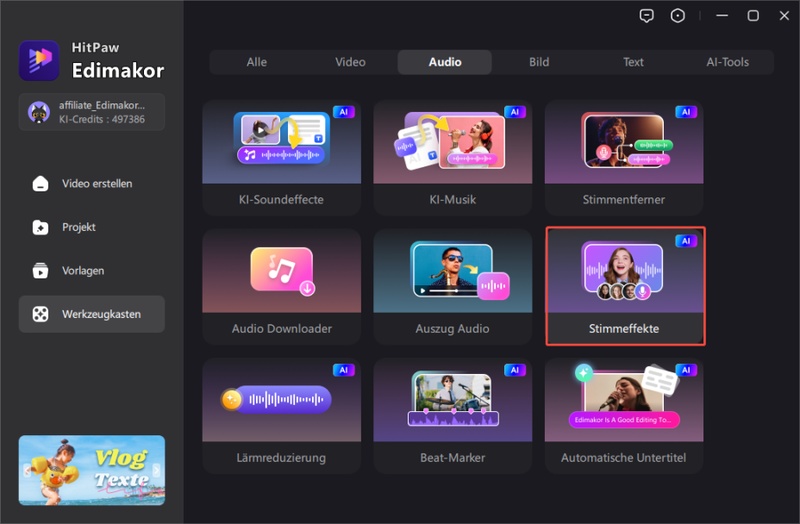Image resolution: width=800 pixels, height=524 pixels.
Task: Open the Stimmeffekte tool thumbnail
Action: click(625, 271)
